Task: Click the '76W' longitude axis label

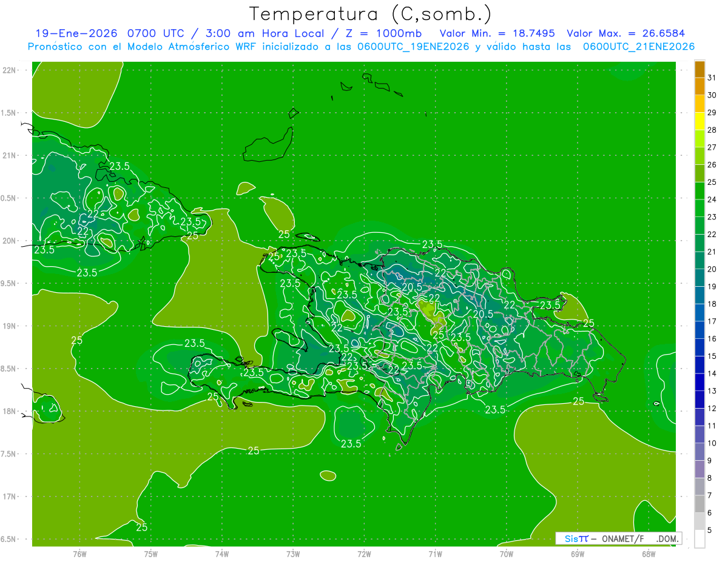Action: pyautogui.click(x=79, y=554)
